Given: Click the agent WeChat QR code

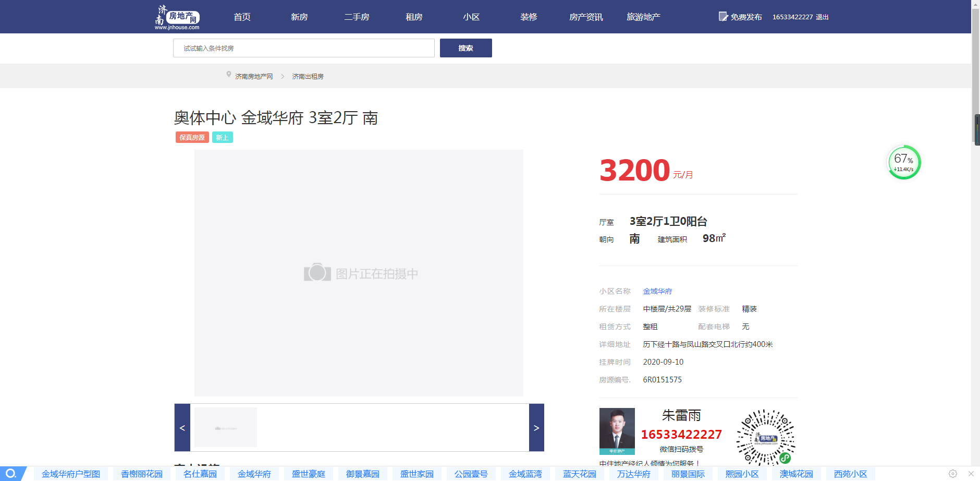Looking at the screenshot, I should pos(765,437).
